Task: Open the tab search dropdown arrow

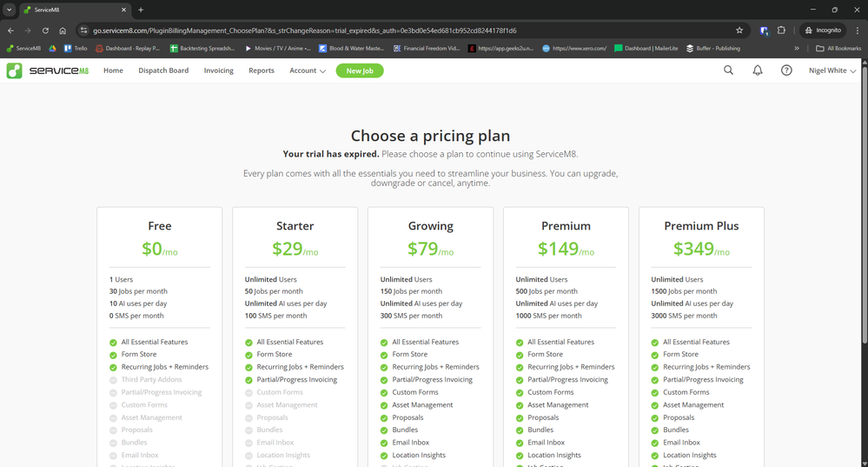Action: pos(10,10)
